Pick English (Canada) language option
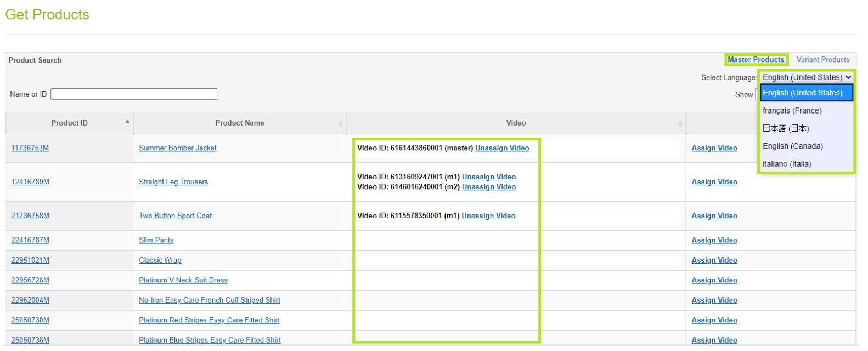Viewport: 868px width, 351px height. point(792,146)
